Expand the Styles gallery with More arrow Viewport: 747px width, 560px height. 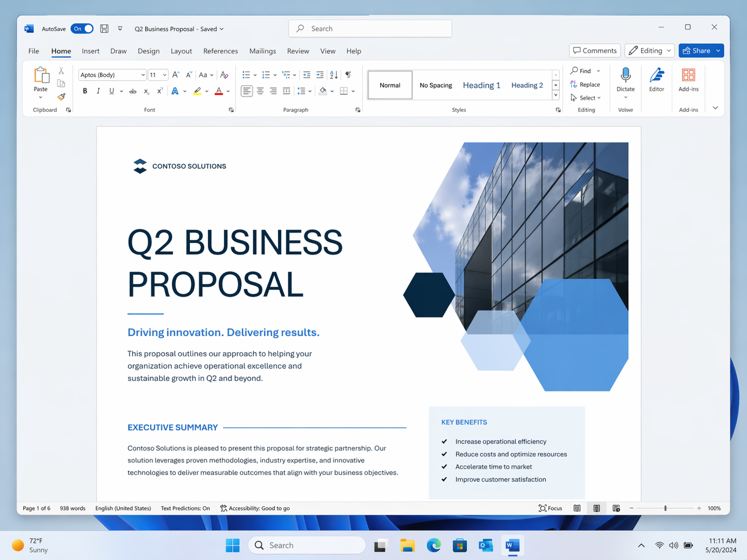click(x=556, y=95)
